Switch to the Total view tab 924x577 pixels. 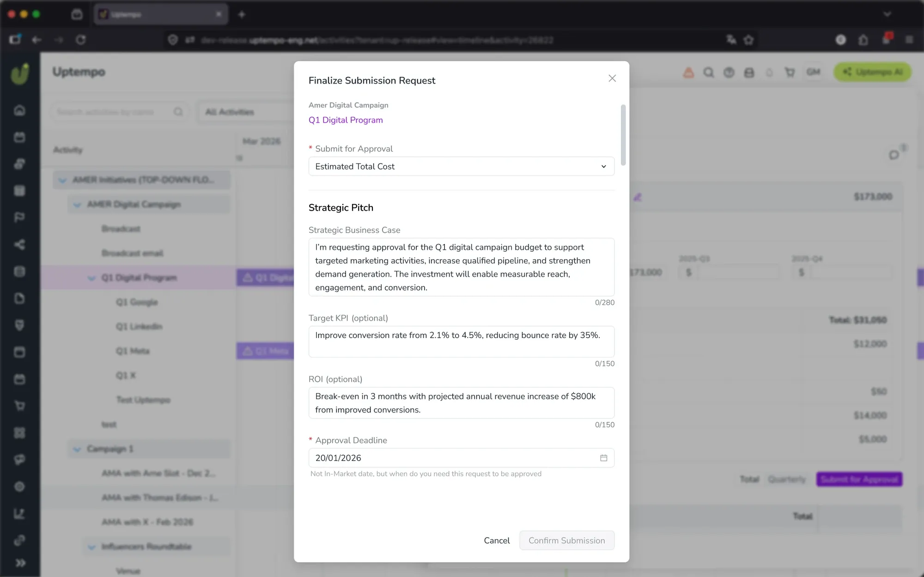point(749,479)
